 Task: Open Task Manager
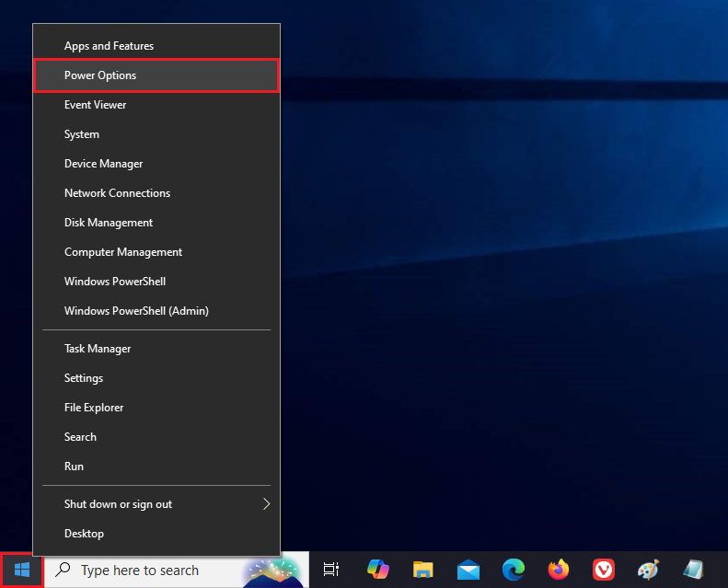click(x=156, y=349)
